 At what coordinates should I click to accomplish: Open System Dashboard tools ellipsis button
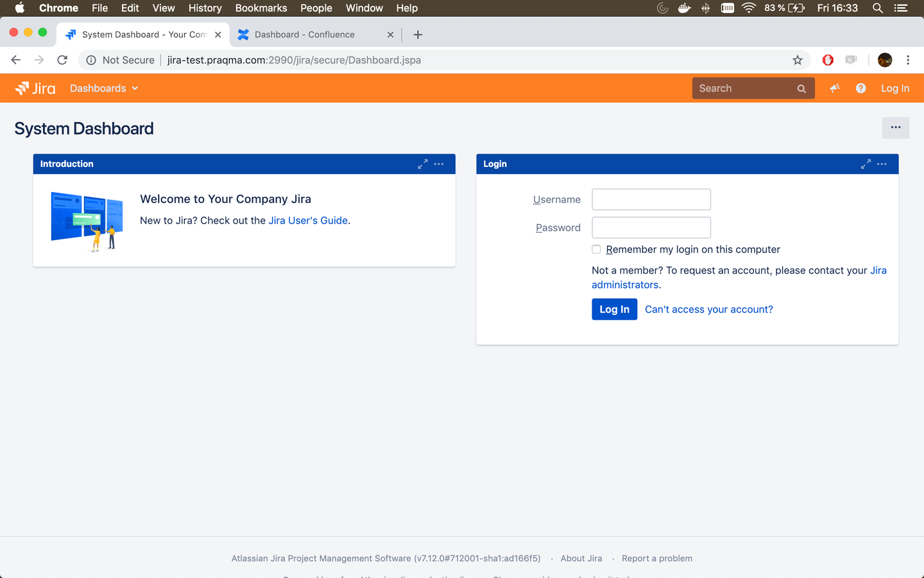coord(896,128)
